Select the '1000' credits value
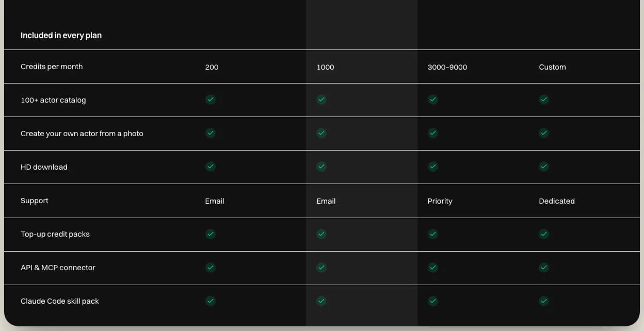The height and width of the screenshot is (331, 644). (325, 67)
